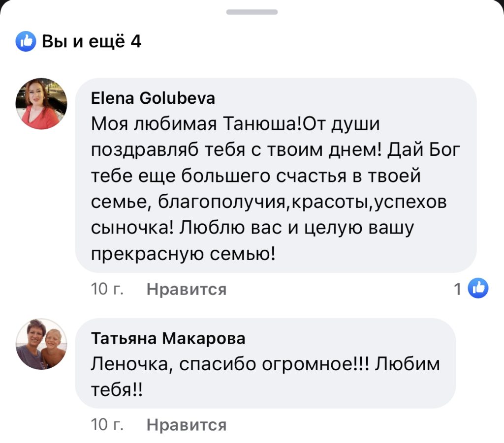Click the Татьяна Макарова name link
Image resolution: width=504 pixels, height=443 pixels.
click(168, 339)
